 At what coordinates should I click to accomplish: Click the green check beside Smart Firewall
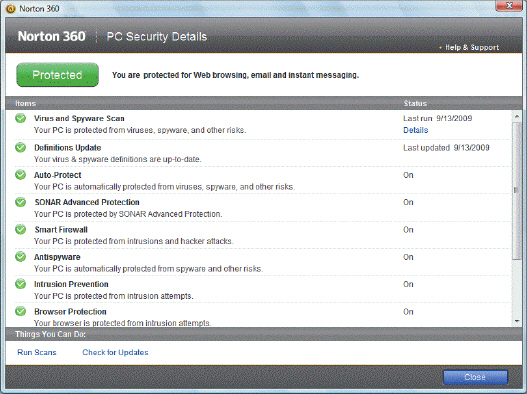point(21,230)
